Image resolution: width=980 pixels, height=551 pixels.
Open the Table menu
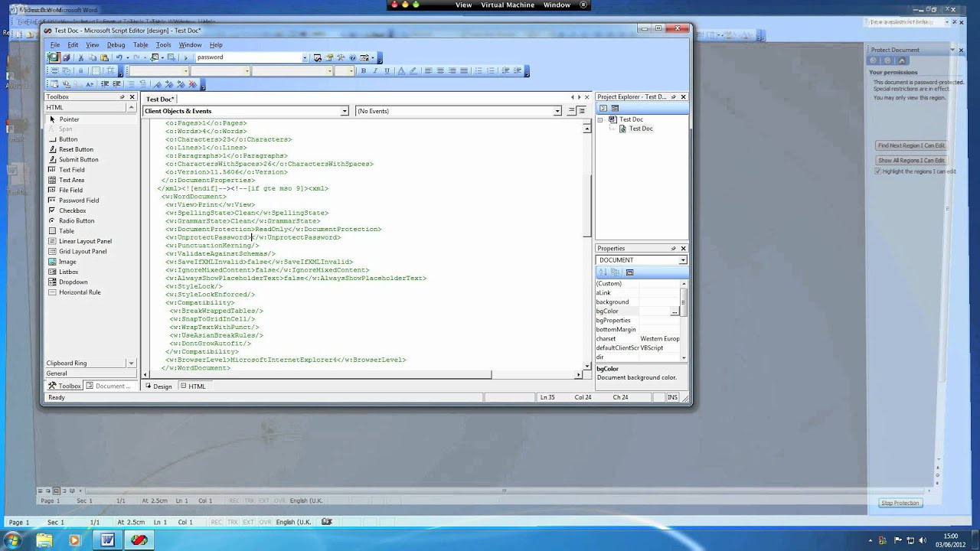(140, 45)
